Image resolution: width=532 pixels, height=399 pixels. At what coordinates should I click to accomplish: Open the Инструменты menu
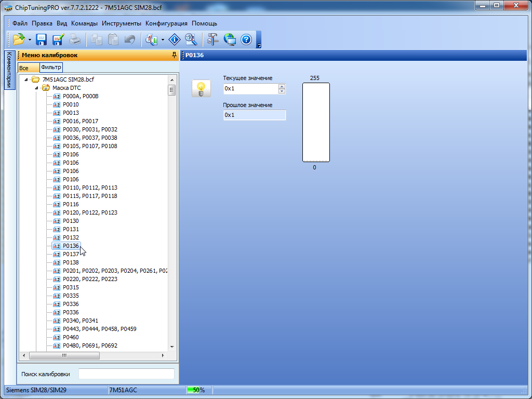121,23
